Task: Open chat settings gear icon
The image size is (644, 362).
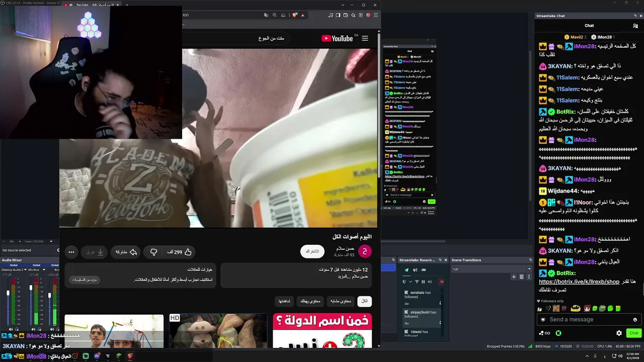Action: [x=619, y=333]
